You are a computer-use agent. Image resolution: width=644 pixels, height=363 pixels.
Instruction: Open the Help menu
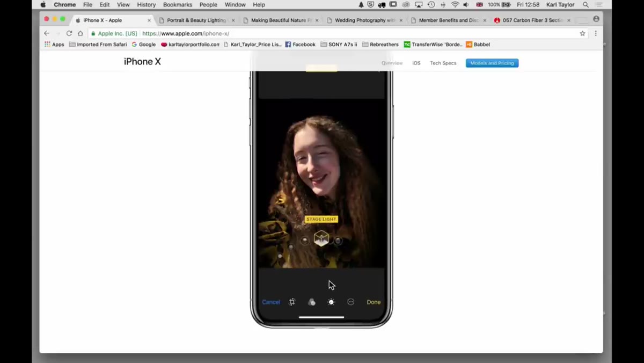point(259,5)
